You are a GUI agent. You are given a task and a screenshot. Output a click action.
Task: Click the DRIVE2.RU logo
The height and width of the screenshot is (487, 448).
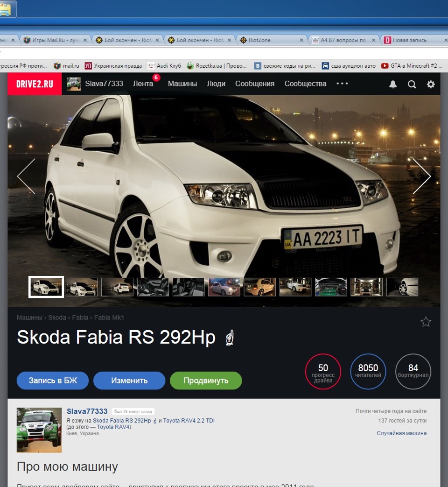(x=35, y=84)
